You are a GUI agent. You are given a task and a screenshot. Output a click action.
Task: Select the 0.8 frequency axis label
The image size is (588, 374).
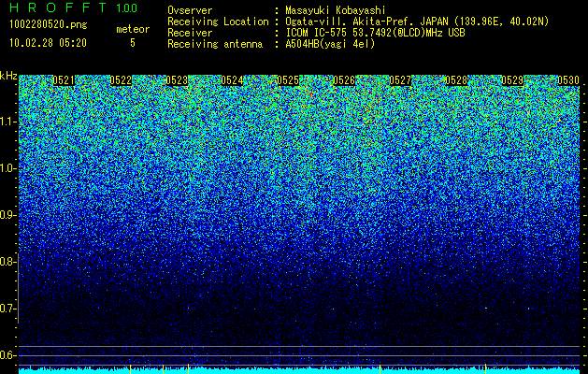click(7, 262)
